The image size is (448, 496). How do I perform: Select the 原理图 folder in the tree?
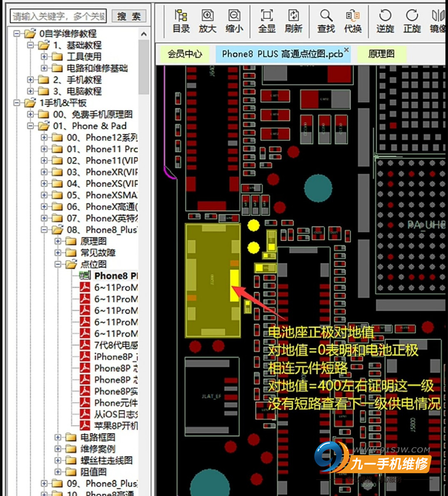coord(86,241)
